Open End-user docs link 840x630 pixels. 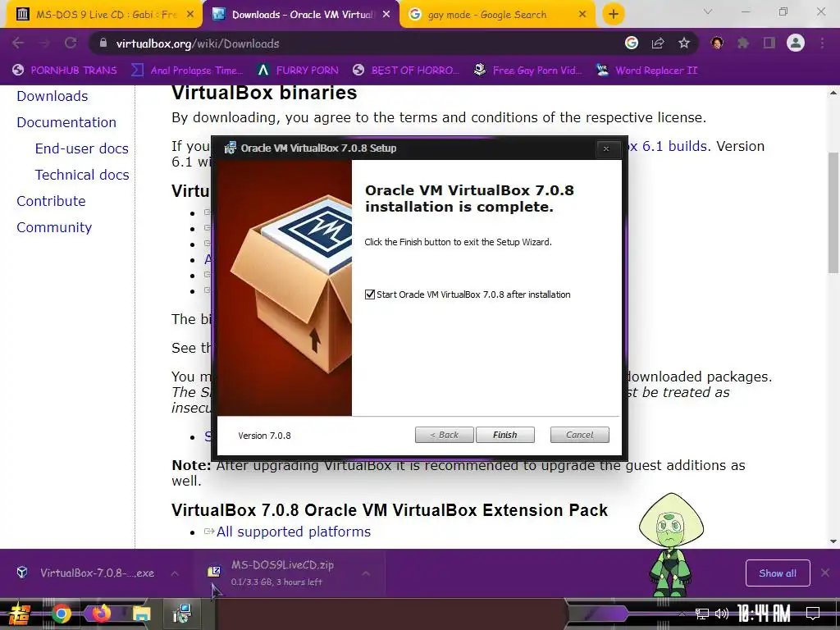point(81,148)
